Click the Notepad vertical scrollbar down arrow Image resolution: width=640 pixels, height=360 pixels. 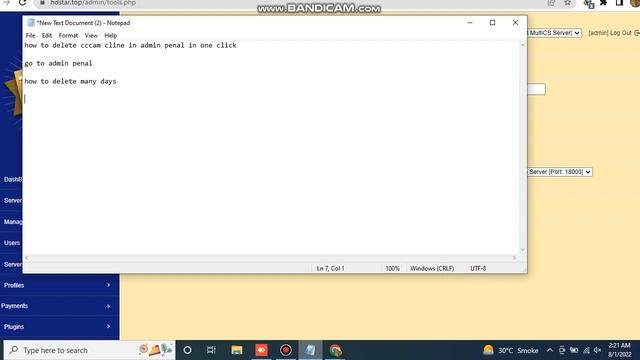(x=522, y=249)
